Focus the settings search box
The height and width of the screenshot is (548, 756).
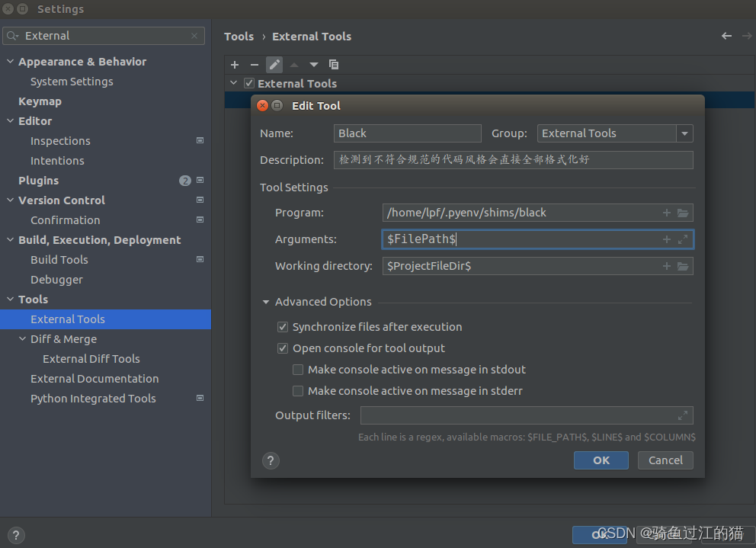104,36
